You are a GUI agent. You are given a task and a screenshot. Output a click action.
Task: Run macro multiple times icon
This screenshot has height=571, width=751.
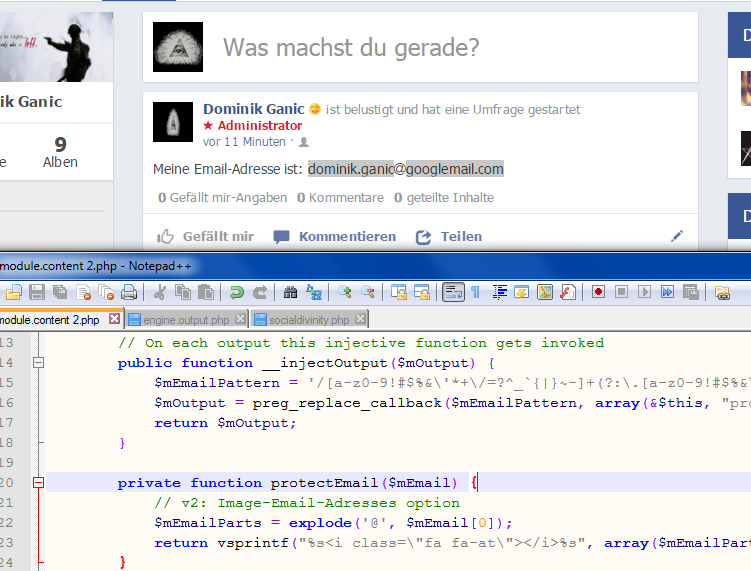tap(667, 292)
